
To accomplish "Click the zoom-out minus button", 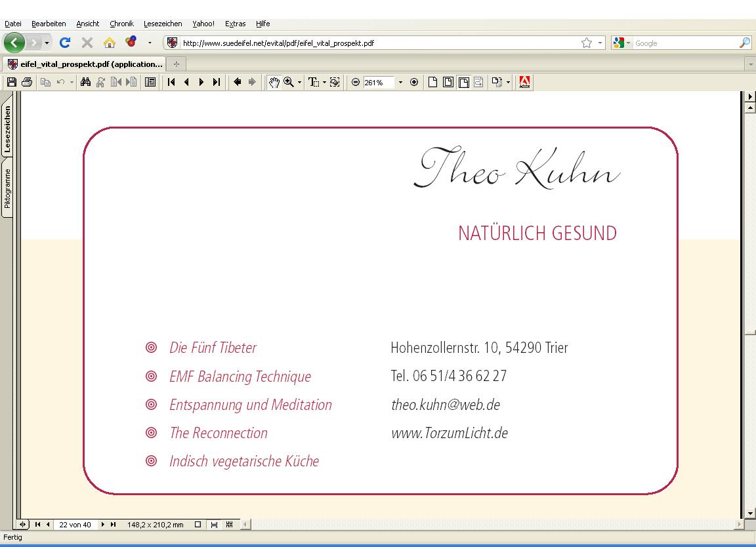I will tap(356, 82).
